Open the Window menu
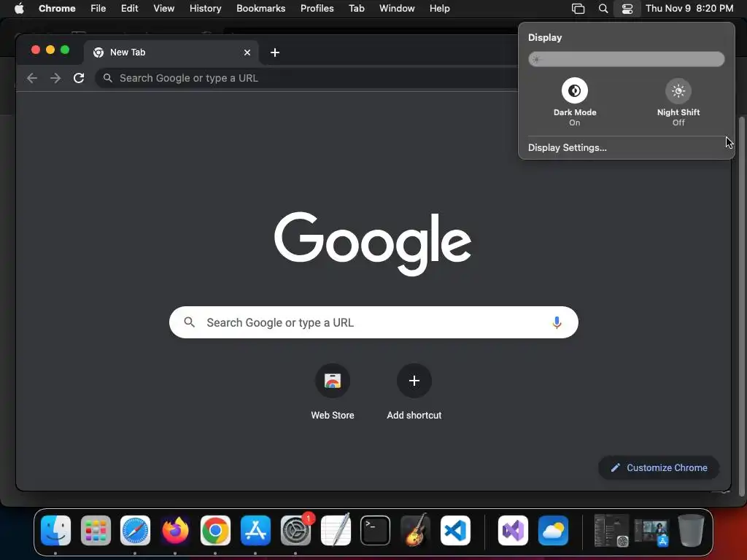The height and width of the screenshot is (560, 747). pos(397,9)
